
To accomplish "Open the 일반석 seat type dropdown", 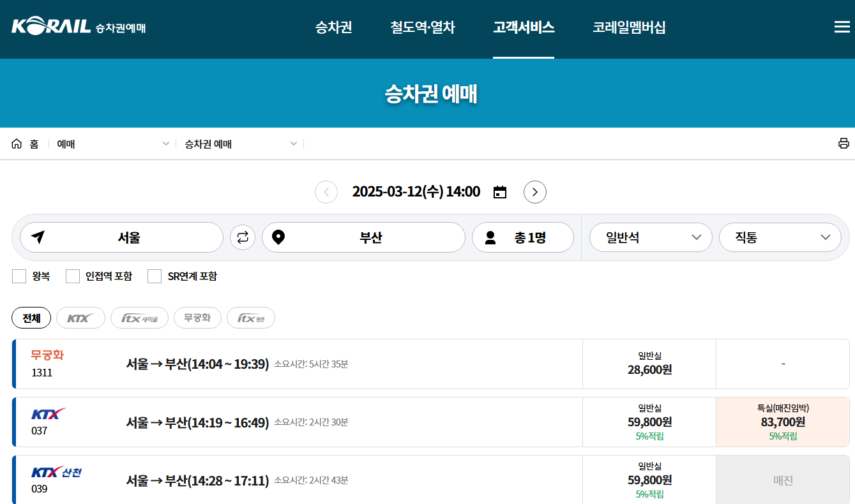I will point(651,237).
